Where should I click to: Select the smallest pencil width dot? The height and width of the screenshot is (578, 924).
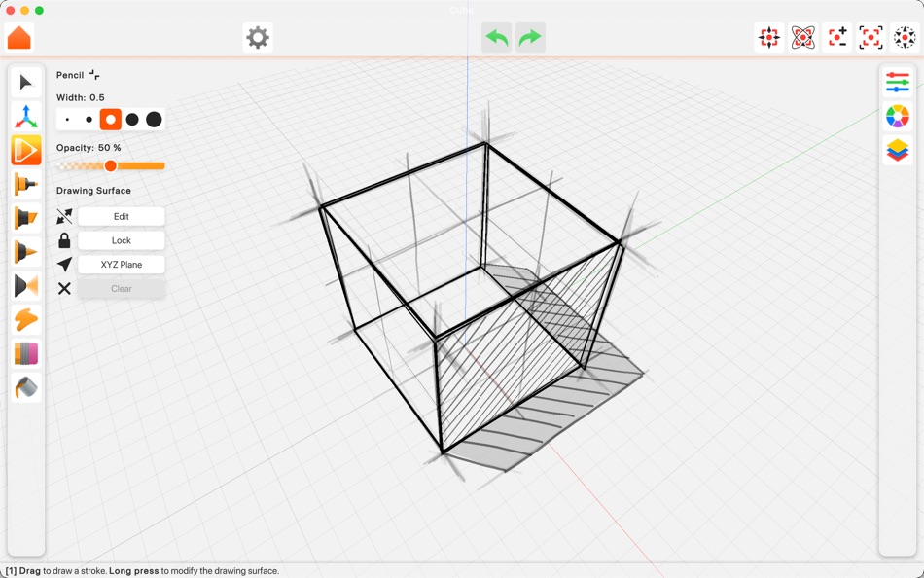[x=67, y=120]
